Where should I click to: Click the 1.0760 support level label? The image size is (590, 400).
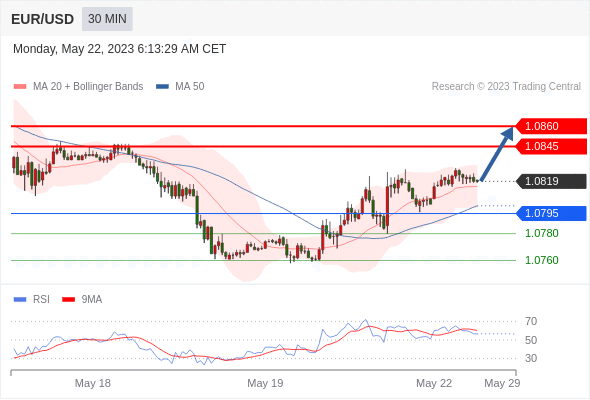[x=541, y=260]
